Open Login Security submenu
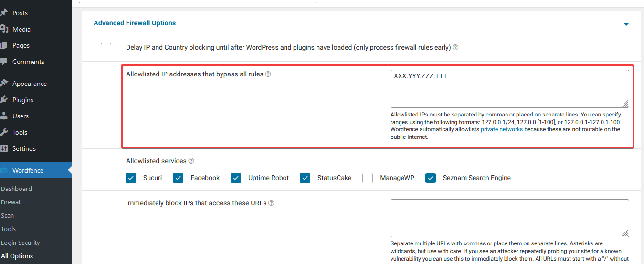 (21, 243)
